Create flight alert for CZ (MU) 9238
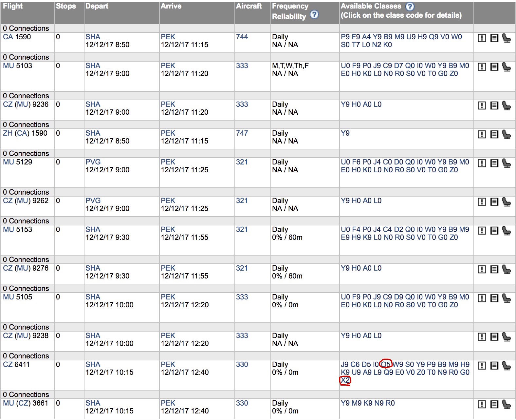 tap(482, 337)
